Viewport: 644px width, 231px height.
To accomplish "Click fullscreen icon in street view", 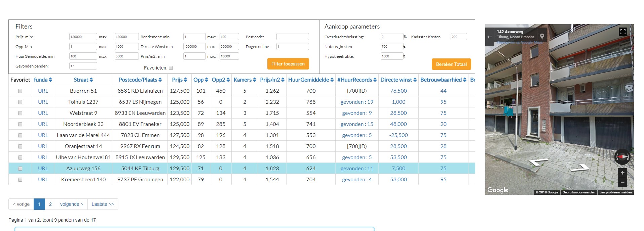I will coord(622,32).
